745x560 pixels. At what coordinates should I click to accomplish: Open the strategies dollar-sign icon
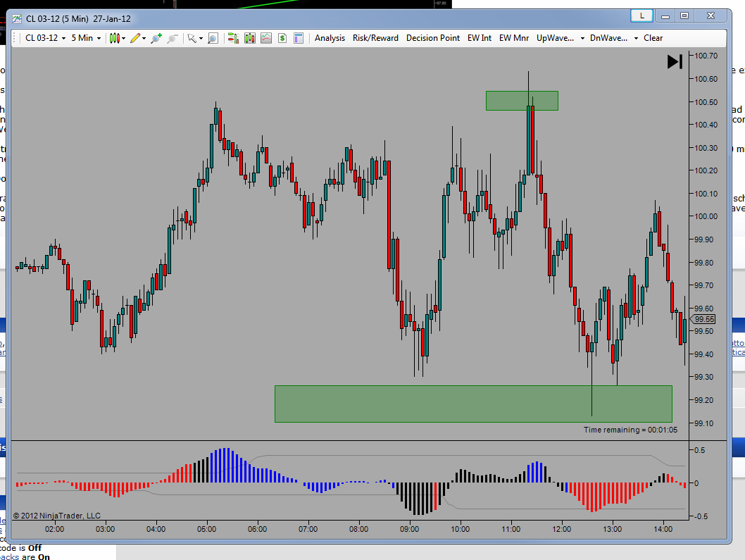click(282, 38)
